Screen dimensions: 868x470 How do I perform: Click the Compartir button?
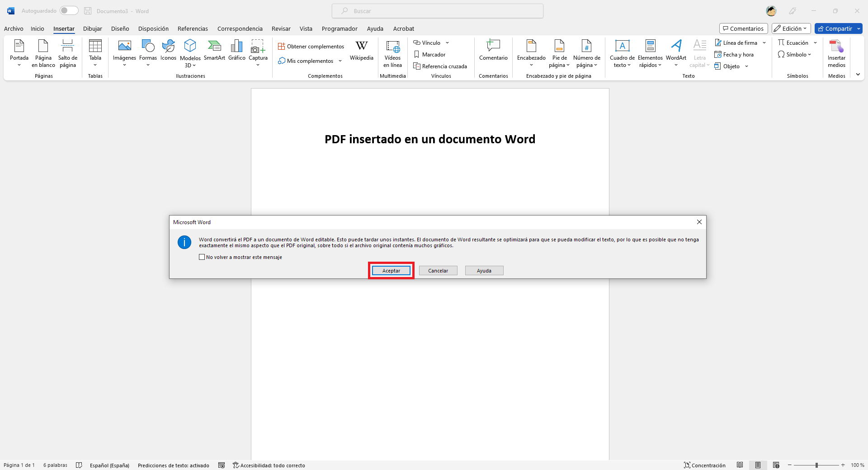[835, 28]
